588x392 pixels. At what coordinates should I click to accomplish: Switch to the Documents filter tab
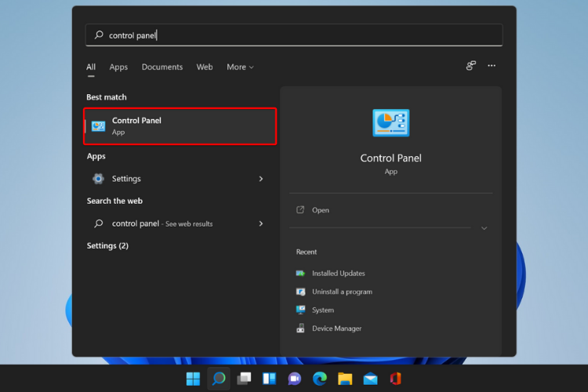[x=162, y=67]
